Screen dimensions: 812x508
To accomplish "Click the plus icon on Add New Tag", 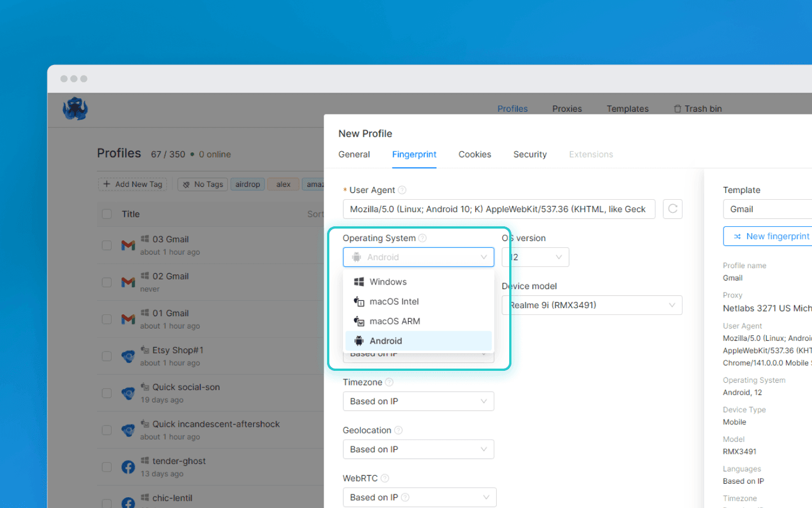I will [107, 184].
